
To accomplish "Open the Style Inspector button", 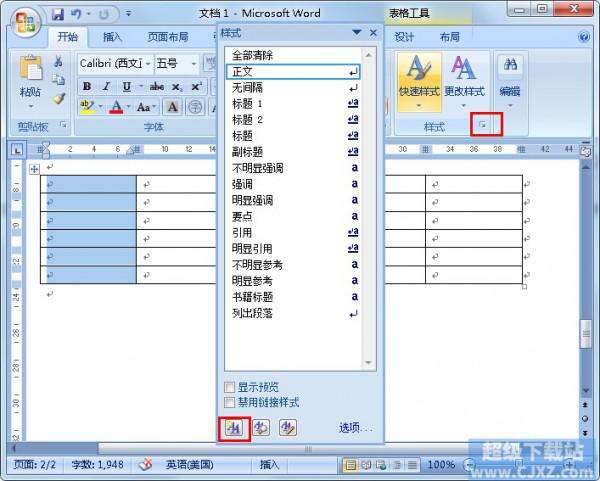I will 261,428.
